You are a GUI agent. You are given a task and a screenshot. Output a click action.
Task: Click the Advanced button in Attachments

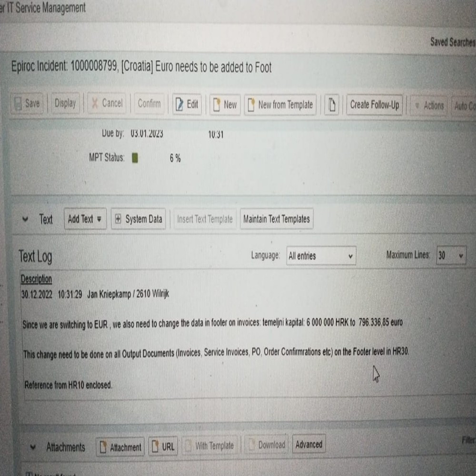point(309,445)
